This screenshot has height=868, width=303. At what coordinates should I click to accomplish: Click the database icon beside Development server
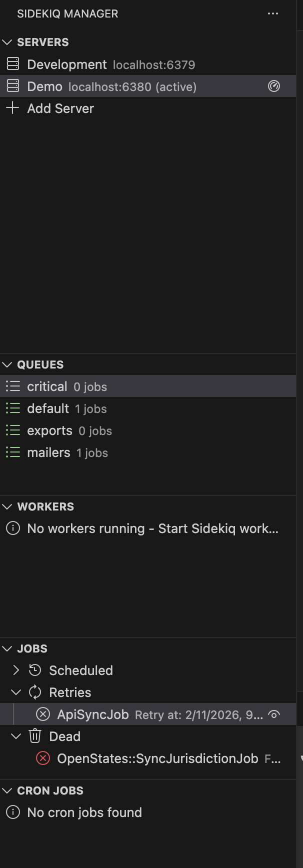[x=12, y=64]
